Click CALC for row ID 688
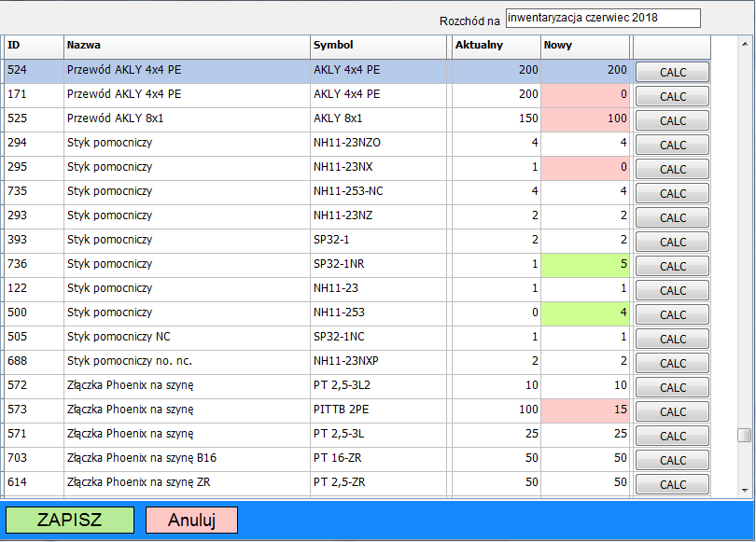756x542 pixels. (672, 363)
